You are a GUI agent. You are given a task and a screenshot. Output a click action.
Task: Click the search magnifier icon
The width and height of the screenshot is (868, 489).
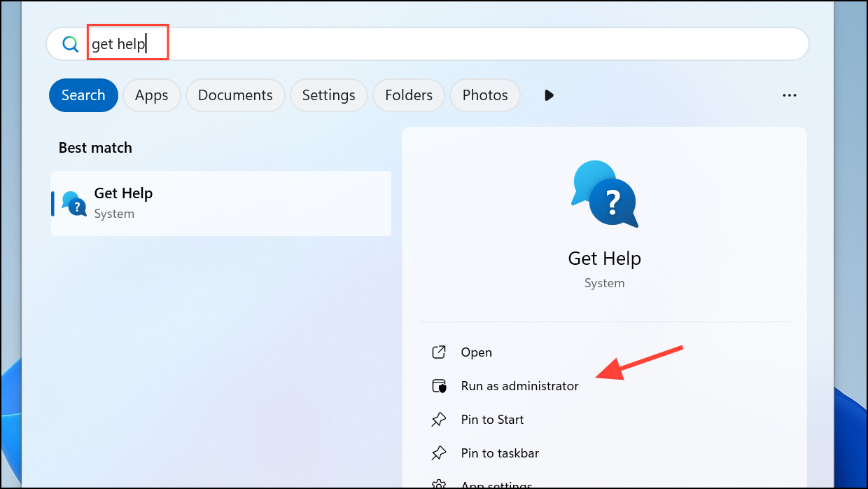70,44
